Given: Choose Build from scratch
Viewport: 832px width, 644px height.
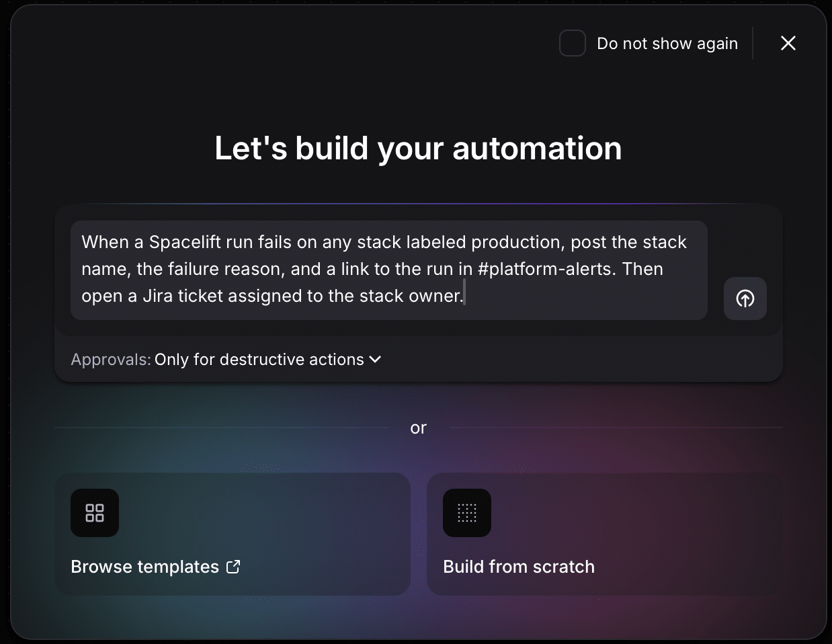Looking at the screenshot, I should coord(605,534).
